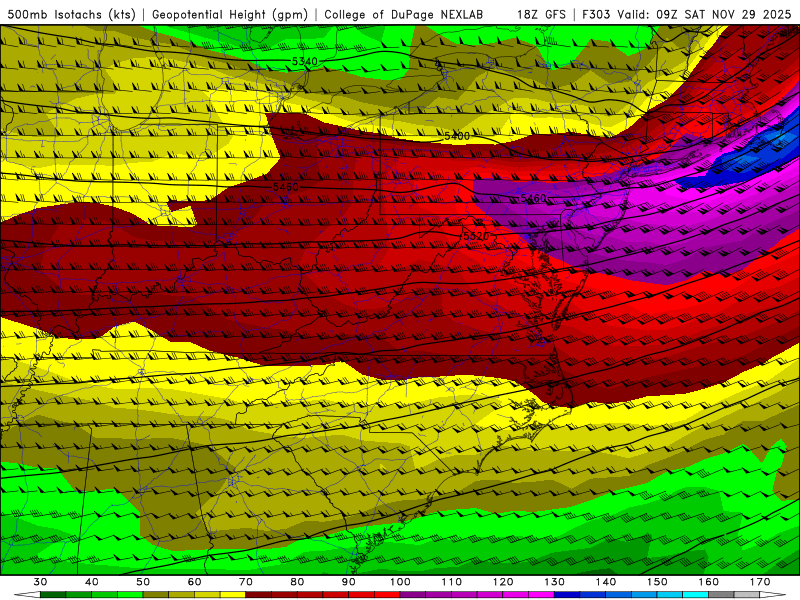Click the colorbar label 90

(x=349, y=582)
